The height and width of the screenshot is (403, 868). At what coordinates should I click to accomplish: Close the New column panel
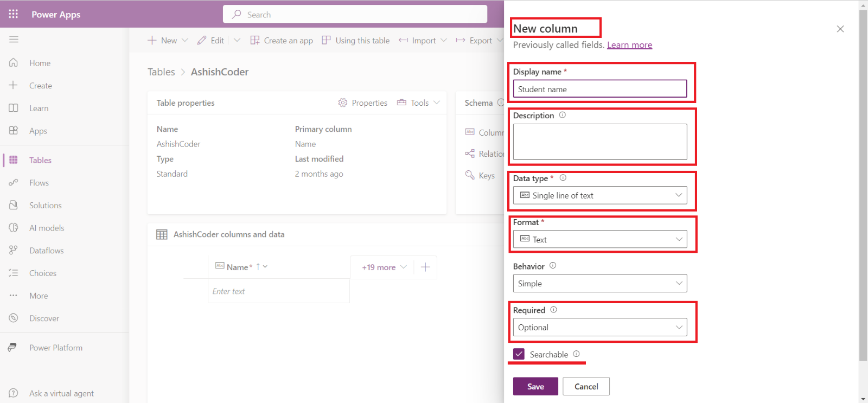(840, 29)
